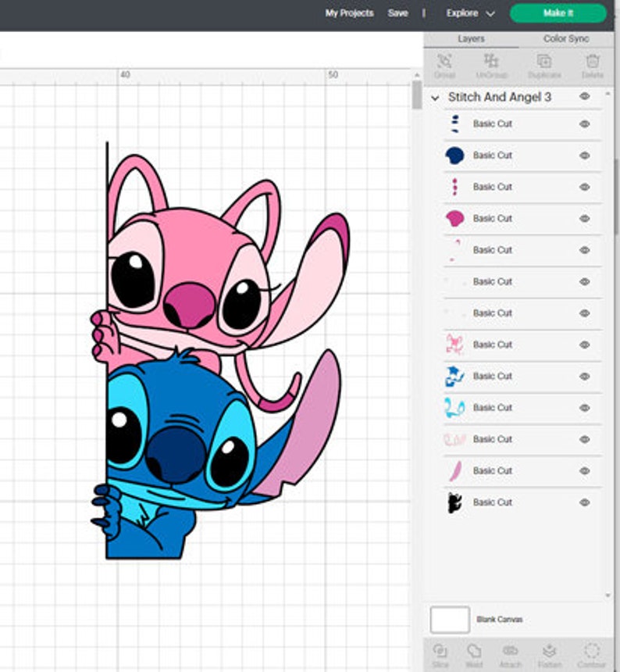Image resolution: width=620 pixels, height=672 pixels.
Task: Select the three magenta dots layer thumbnail
Action: coord(454,187)
